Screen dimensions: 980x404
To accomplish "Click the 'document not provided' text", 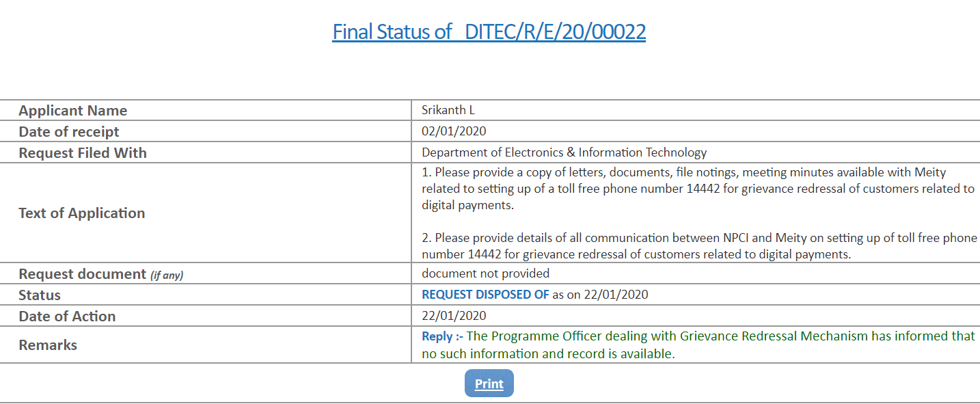I will click(485, 273).
